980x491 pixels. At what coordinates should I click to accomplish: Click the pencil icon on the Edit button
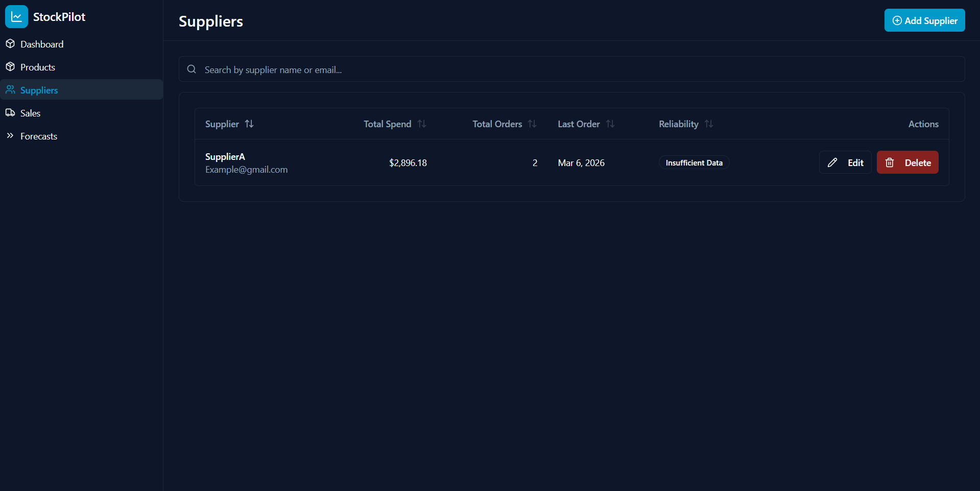tap(832, 162)
